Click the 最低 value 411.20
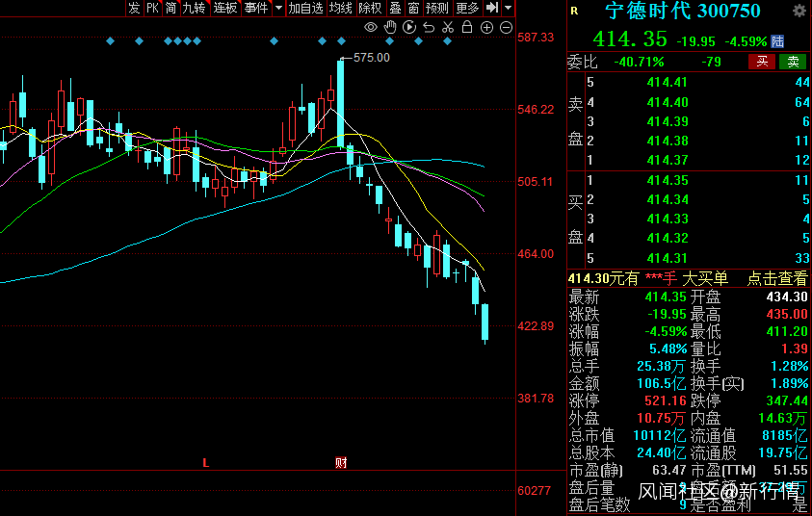The height and width of the screenshot is (516, 812). 787,332
